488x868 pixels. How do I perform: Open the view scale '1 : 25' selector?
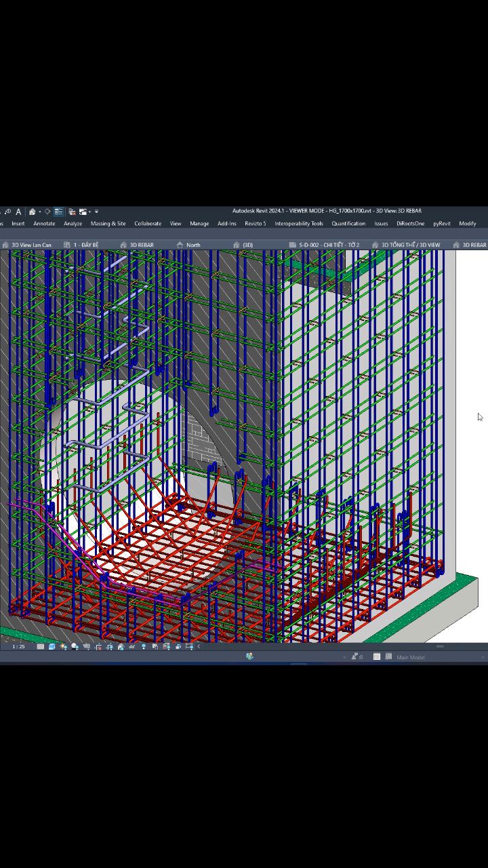pos(18,646)
